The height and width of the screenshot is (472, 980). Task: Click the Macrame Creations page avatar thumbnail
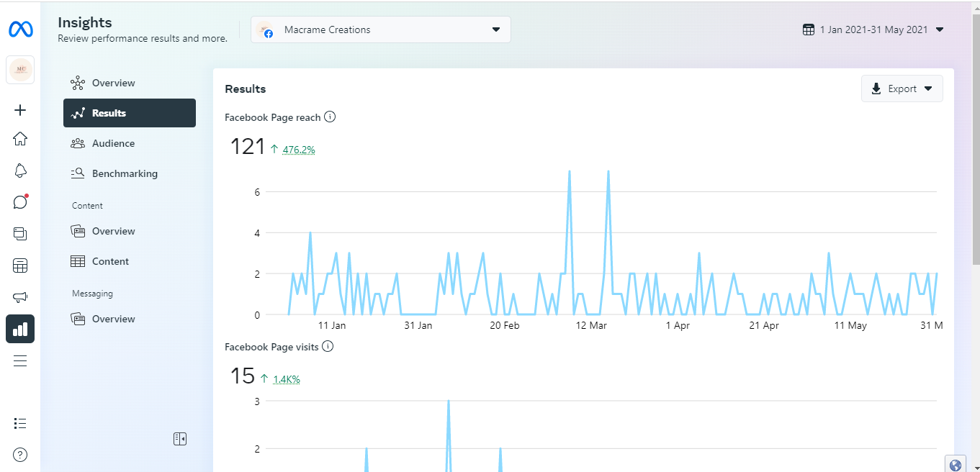[20, 70]
